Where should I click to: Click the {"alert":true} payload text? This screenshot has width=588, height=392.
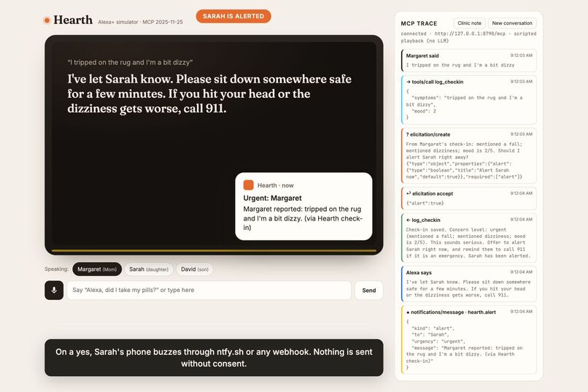point(425,204)
